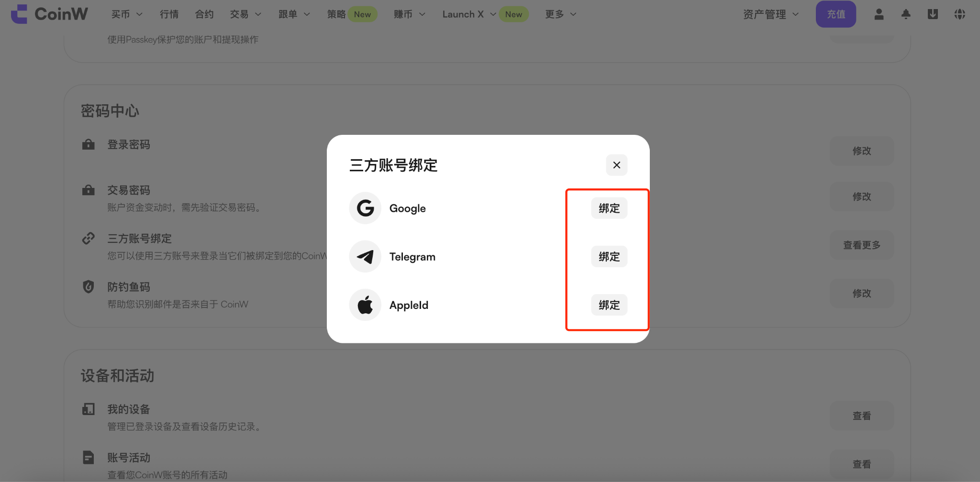Click the CoinW logo
Viewport: 980px width, 482px height.
point(49,14)
